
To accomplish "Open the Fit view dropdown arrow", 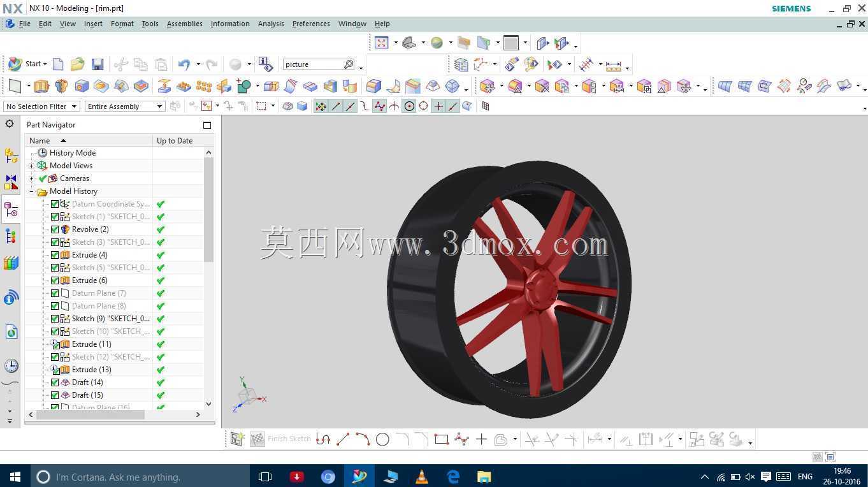I will 396,43.
